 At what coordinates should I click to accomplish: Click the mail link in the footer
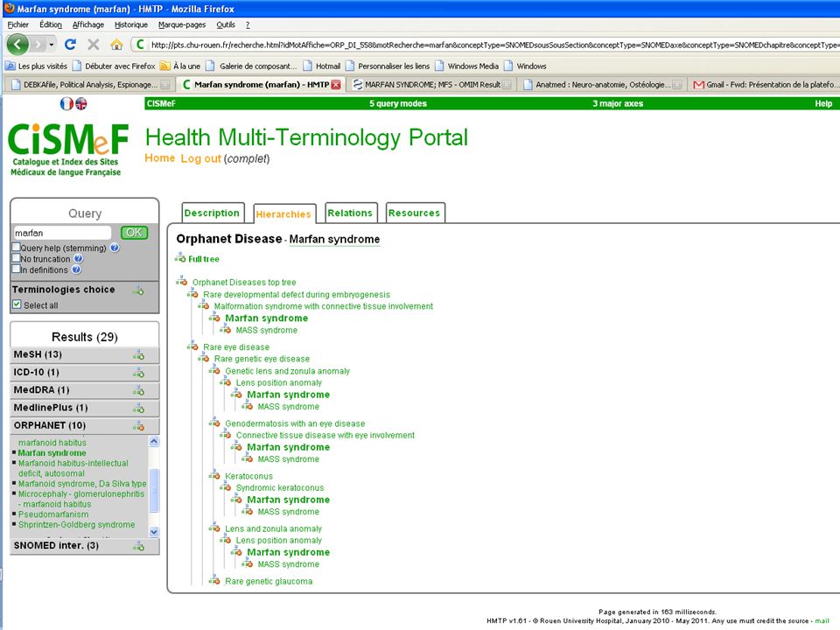[x=822, y=620]
